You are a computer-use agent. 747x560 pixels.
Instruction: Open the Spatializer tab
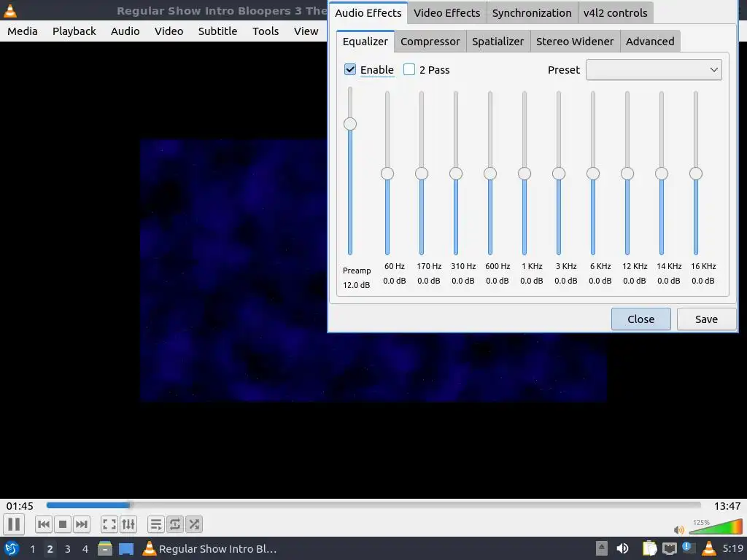tap(498, 42)
